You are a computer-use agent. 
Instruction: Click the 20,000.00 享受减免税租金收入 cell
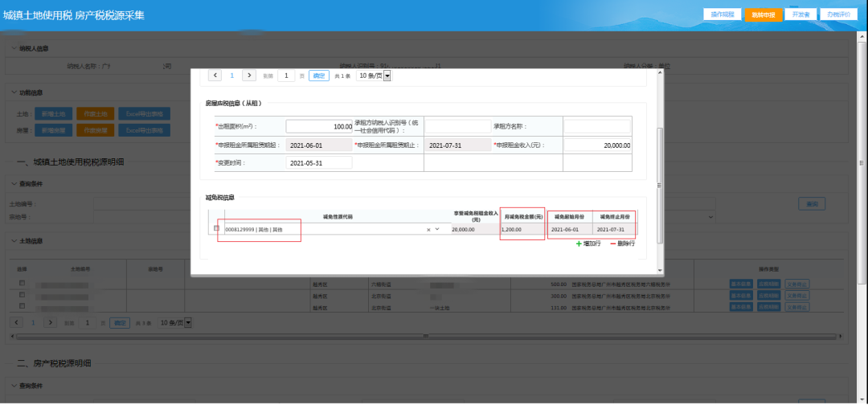pos(476,229)
